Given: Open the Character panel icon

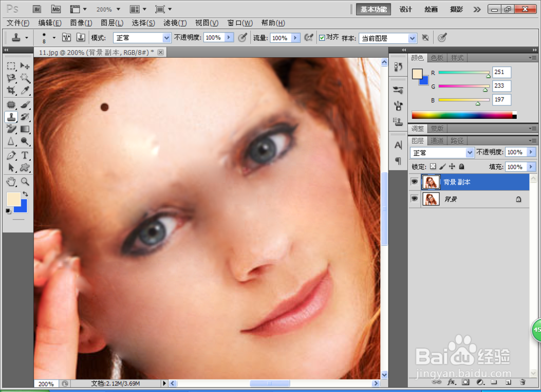Looking at the screenshot, I should coord(398,145).
